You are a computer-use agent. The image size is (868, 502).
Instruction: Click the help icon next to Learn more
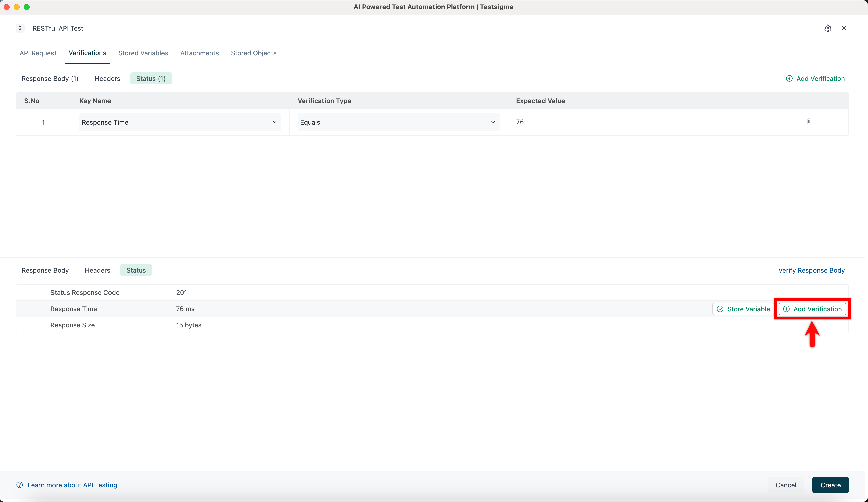[x=20, y=485]
